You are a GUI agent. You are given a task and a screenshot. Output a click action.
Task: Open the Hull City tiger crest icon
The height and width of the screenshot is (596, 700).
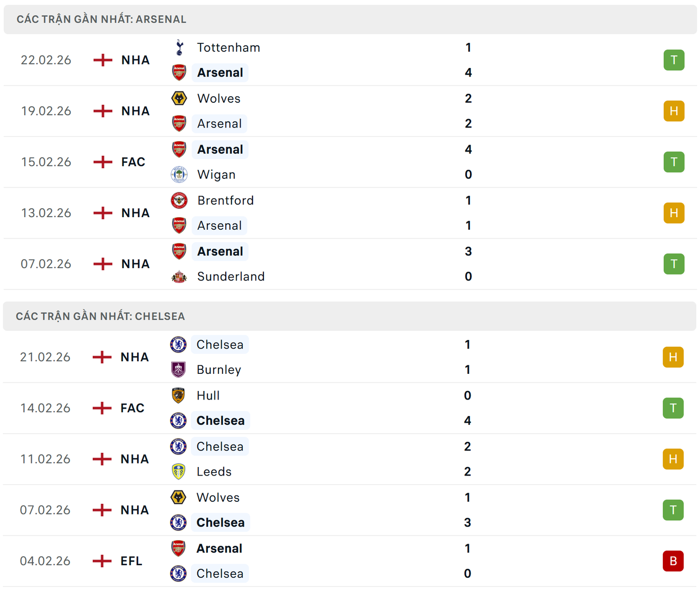[178, 395]
